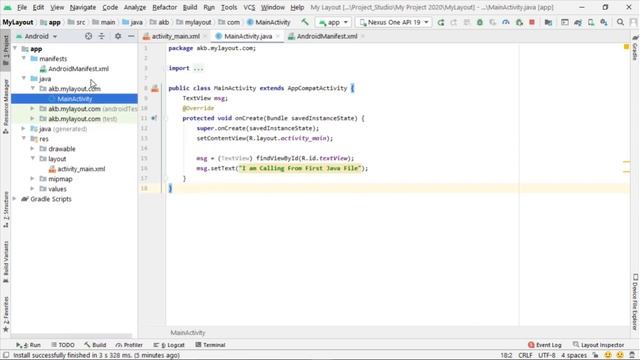This screenshot has height=360, width=640.
Task: Select AndroidManifest.xml in the project tree
Action: coord(74,69)
